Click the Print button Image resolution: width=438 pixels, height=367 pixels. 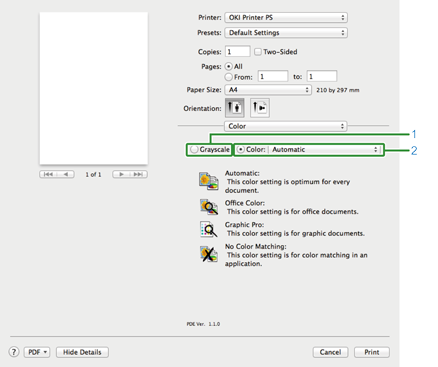[372, 352]
